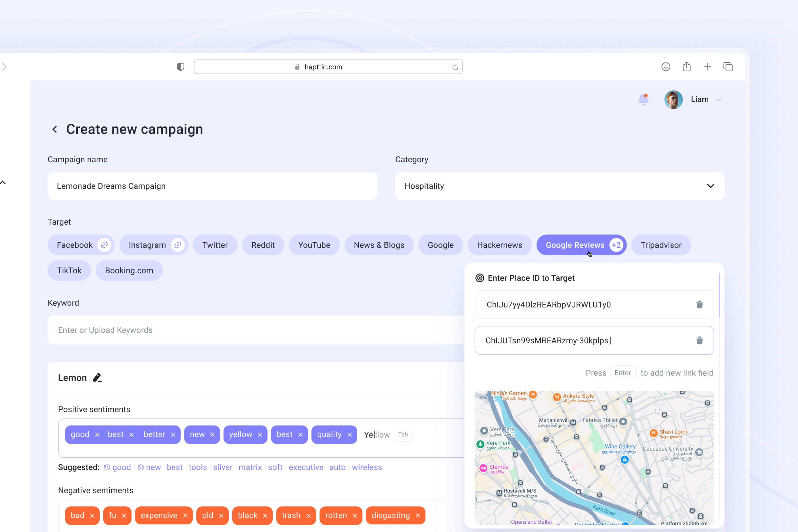Remove the 'disgusting' negative tag
This screenshot has width=798, height=532.
point(418,516)
